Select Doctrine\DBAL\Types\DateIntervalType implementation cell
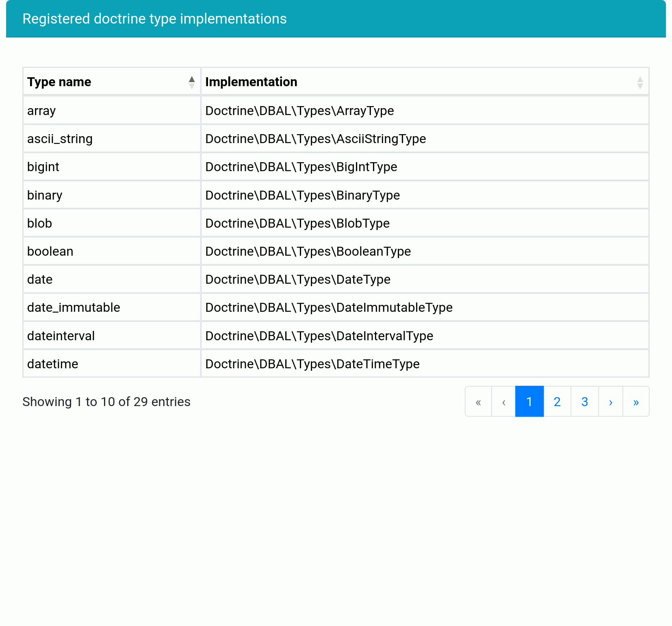The height and width of the screenshot is (626, 672). coord(425,336)
